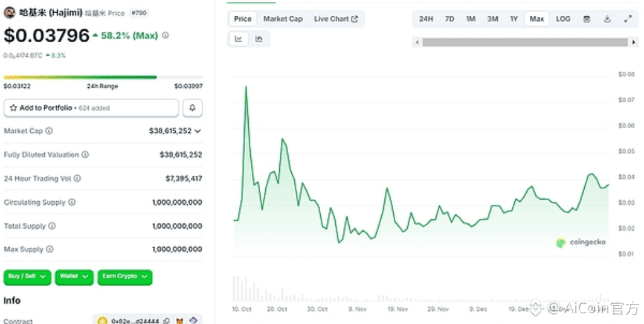Select the 24H time range

(426, 19)
